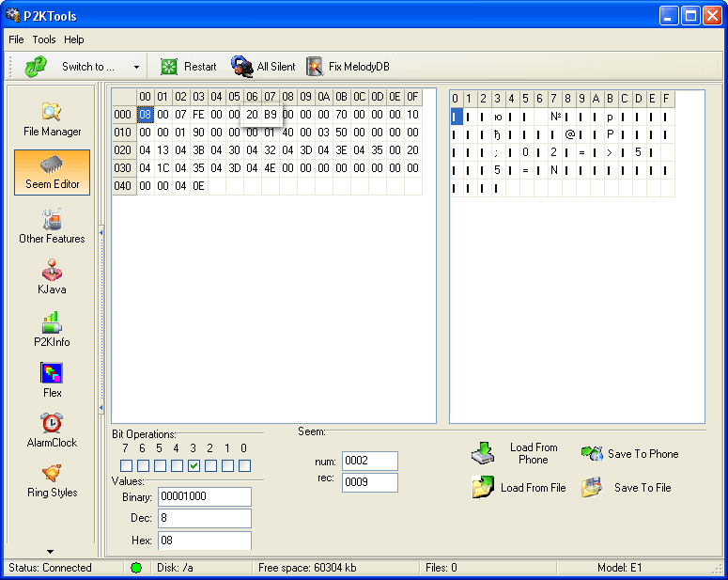The height and width of the screenshot is (580, 728).
Task: Click the Fix MelodyDB button label
Action: [359, 67]
